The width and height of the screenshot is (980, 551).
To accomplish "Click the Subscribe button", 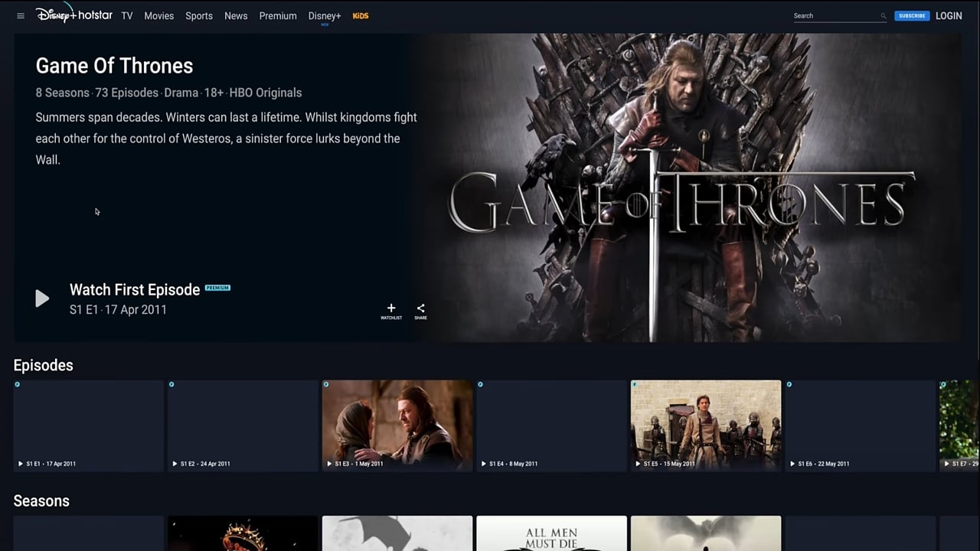I will [x=912, y=16].
